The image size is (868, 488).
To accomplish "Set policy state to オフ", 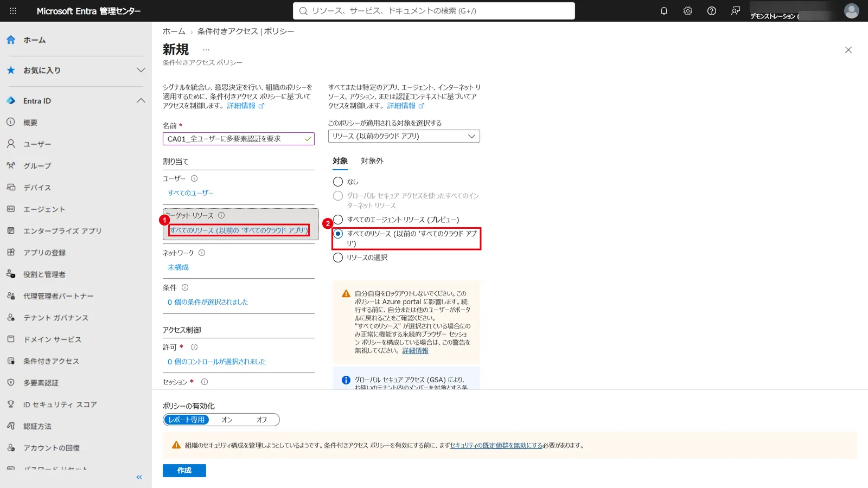I will pos(261,420).
